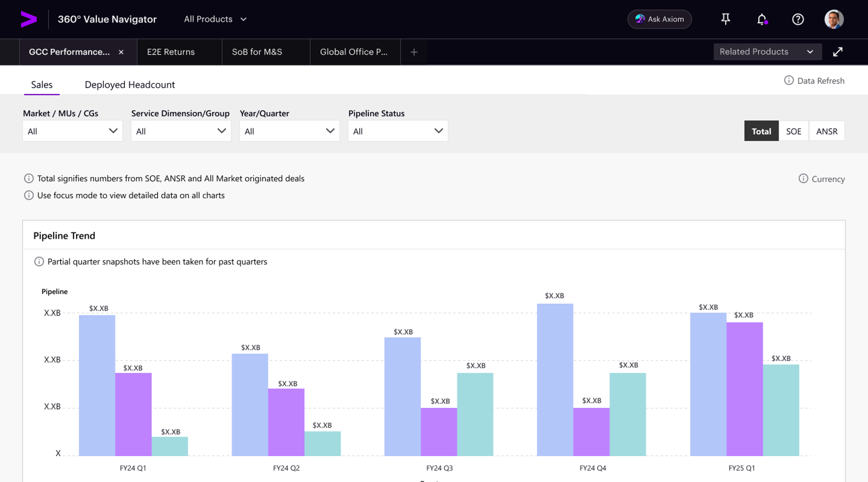The width and height of the screenshot is (868, 482).
Task: Select the FY24 Q3 purple bar in Pipeline Trend
Action: 439,432
